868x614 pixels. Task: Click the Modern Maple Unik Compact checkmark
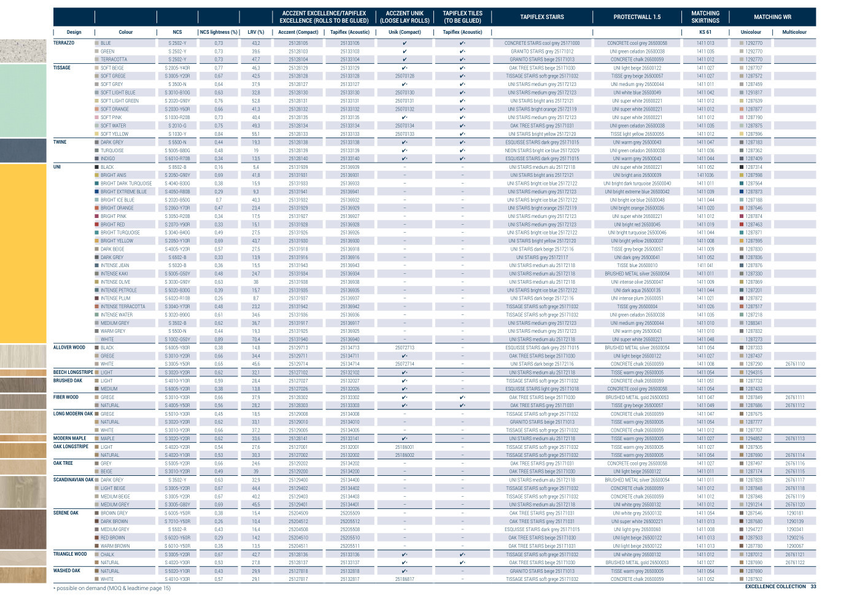(x=405, y=438)
